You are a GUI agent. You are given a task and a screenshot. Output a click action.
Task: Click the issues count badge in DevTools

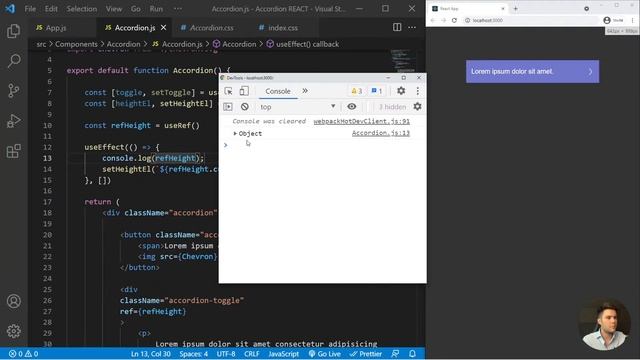coord(376,91)
